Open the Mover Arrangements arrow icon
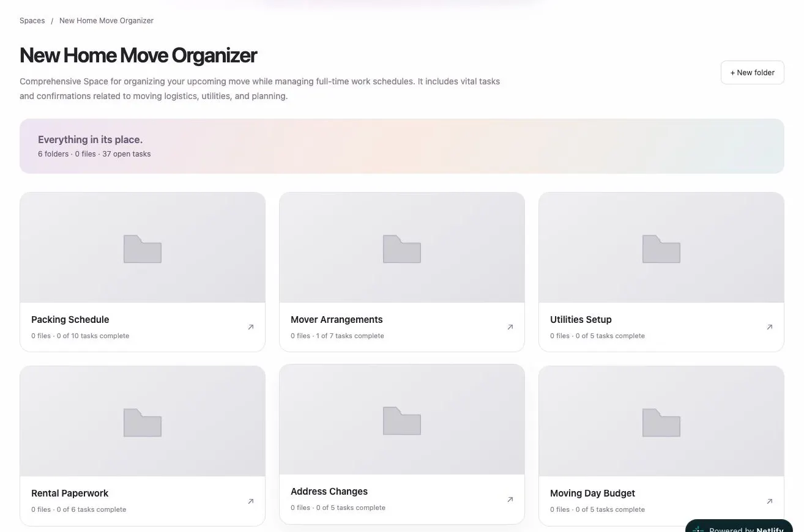Viewport: 804px width, 532px height. [510, 327]
